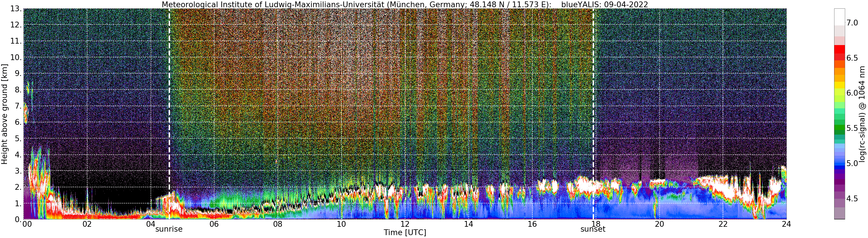This screenshot has width=868, height=238.
Task: Click the colorbar '7.0' tick label
Action: (x=852, y=23)
